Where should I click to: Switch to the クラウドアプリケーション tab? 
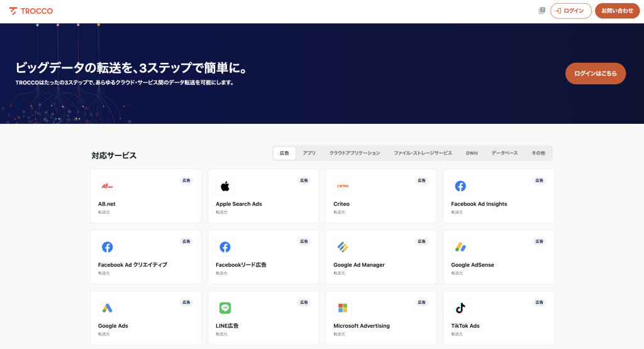[355, 153]
